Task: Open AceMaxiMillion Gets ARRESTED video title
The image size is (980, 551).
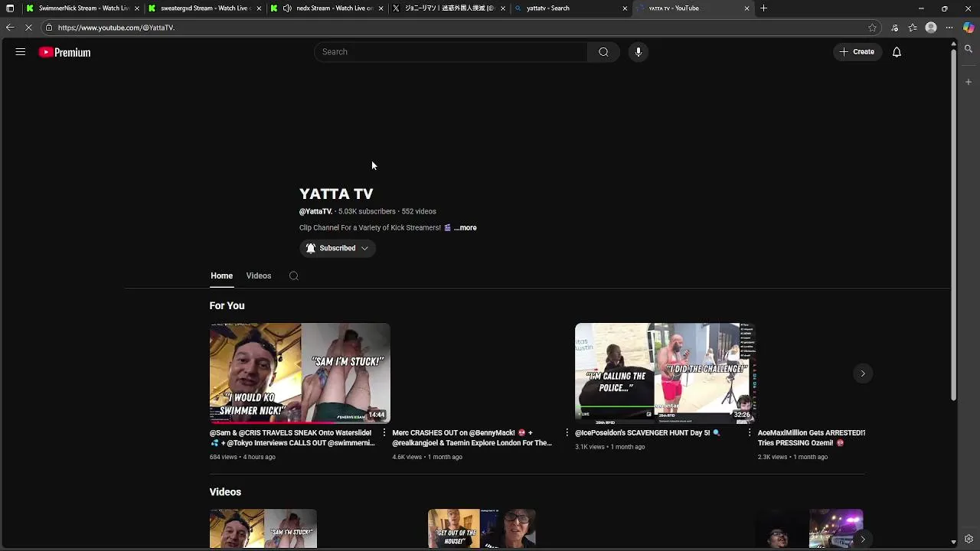Action: point(812,438)
